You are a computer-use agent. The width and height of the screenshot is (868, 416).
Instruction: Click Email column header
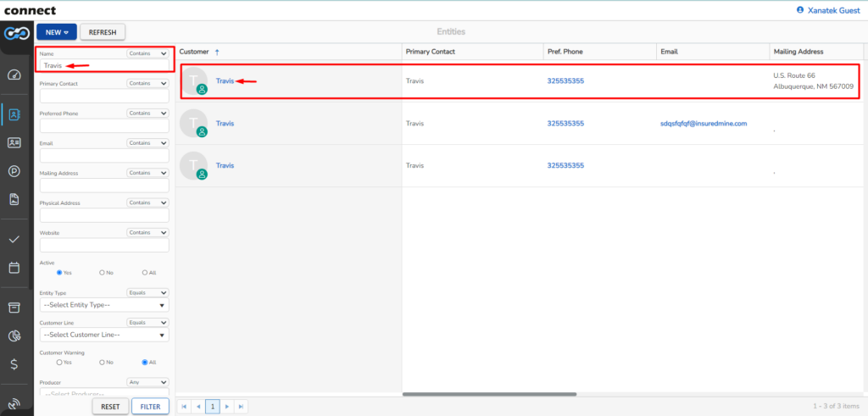(x=670, y=52)
